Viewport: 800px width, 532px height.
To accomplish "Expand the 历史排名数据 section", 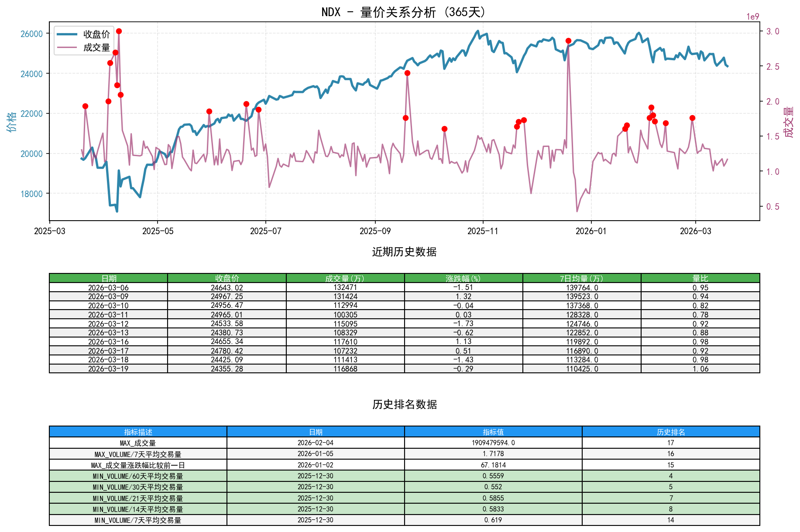I will tap(405, 404).
